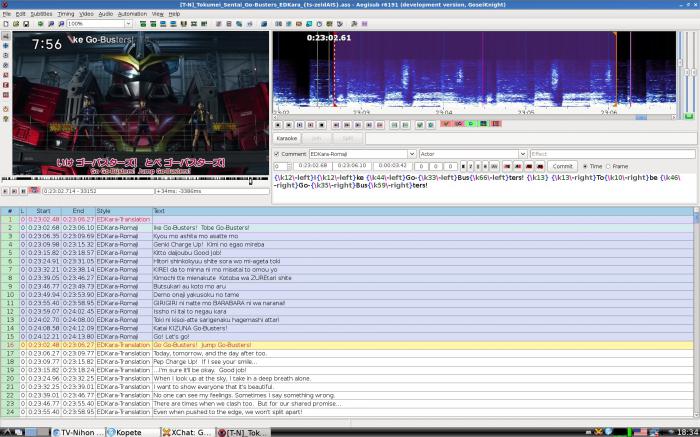This screenshot has width=700, height=437.
Task: Click the Stop audio button
Action: pyautogui.click(x=322, y=125)
